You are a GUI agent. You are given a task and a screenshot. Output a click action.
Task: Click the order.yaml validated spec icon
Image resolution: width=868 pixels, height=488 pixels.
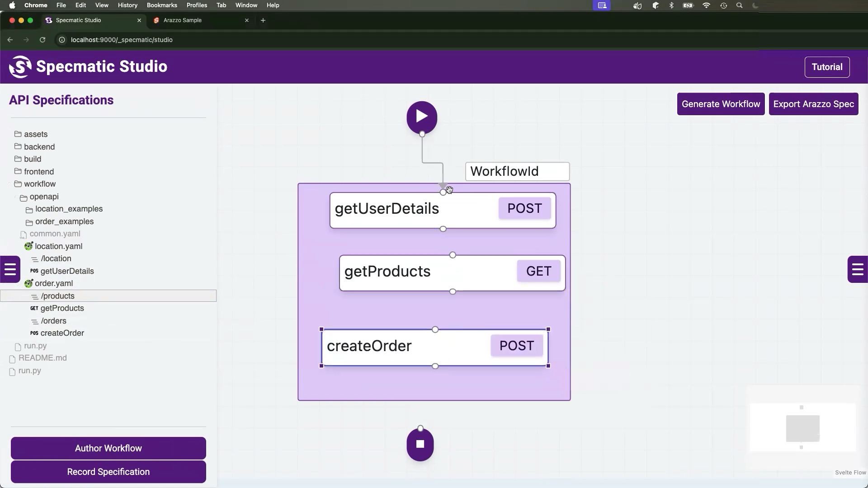pyautogui.click(x=28, y=283)
